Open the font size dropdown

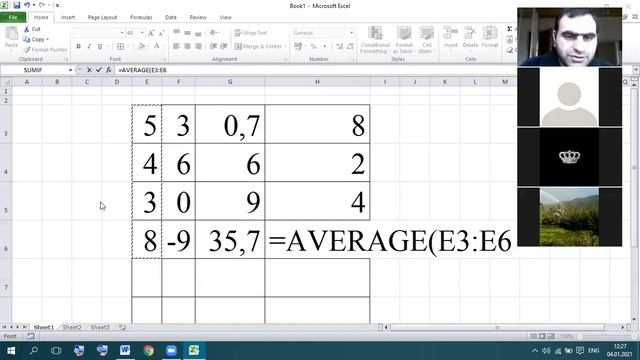[x=142, y=33]
